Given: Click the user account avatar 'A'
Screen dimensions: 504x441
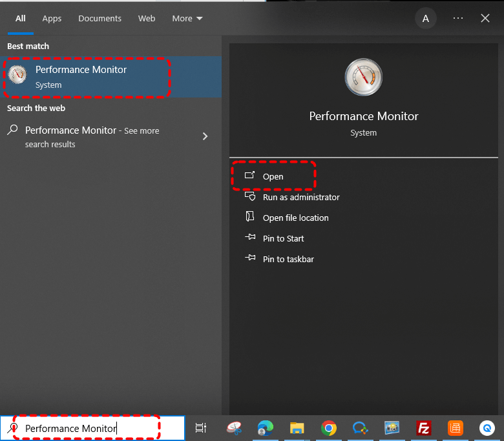Looking at the screenshot, I should pos(425,19).
